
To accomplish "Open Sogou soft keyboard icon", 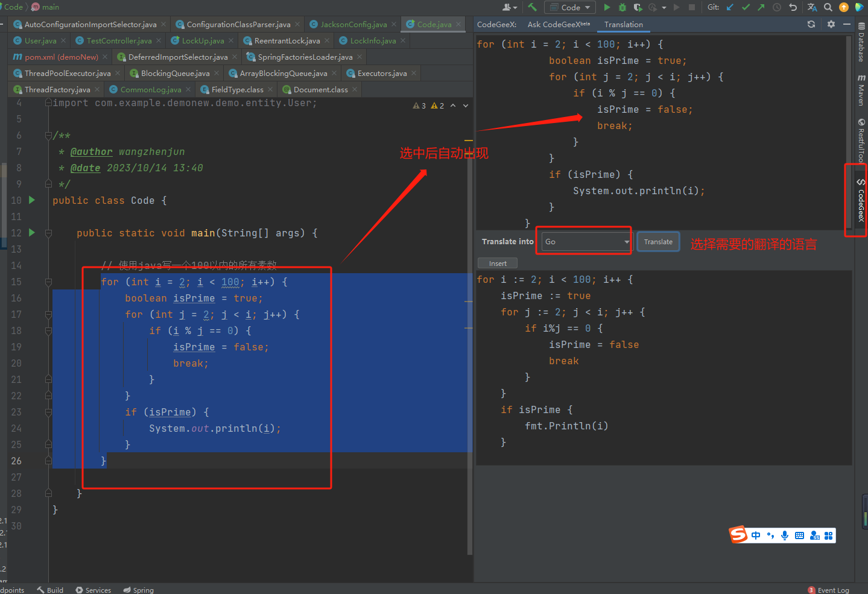I will pos(799,536).
